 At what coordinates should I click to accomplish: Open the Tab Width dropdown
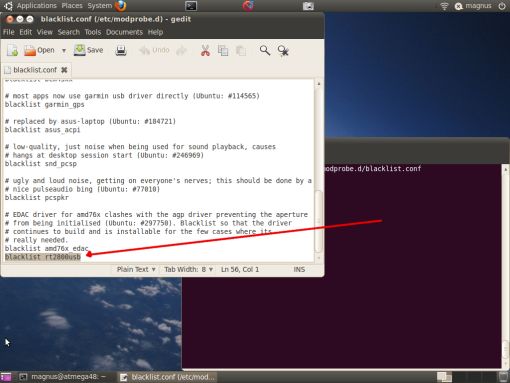pyautogui.click(x=188, y=269)
